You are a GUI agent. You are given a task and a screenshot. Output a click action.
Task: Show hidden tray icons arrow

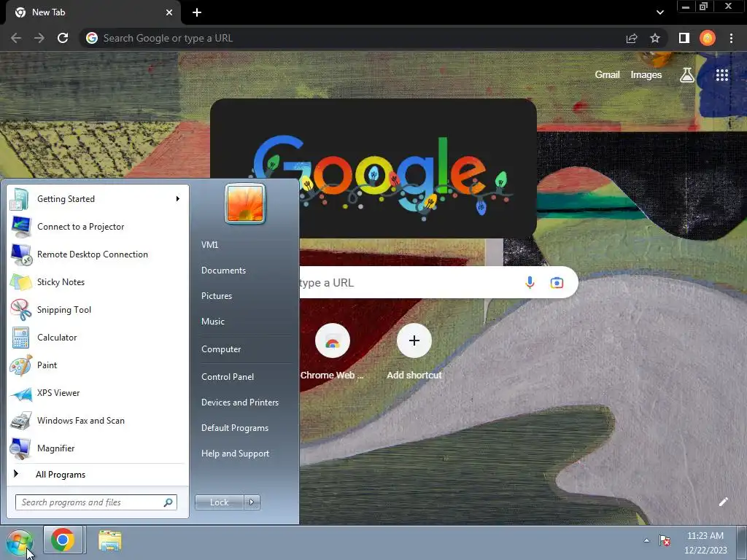click(x=646, y=540)
